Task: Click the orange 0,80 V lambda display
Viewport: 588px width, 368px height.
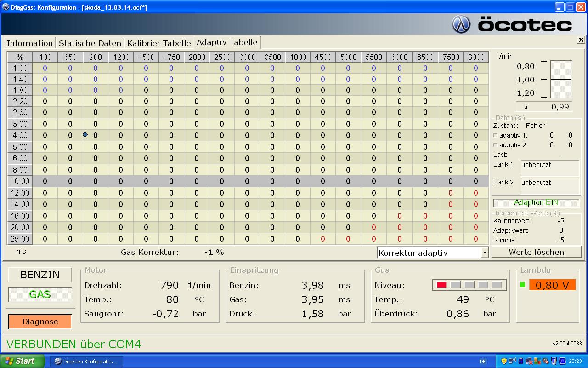Action: (552, 285)
